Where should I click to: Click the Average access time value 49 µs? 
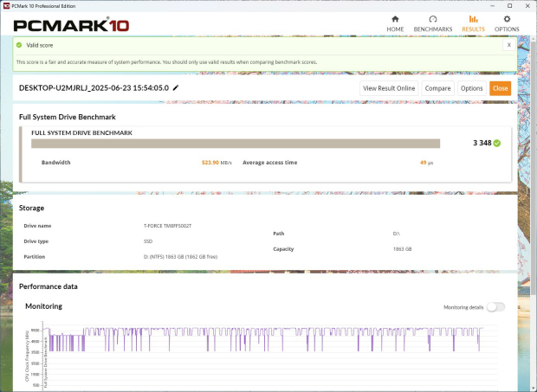(426, 163)
